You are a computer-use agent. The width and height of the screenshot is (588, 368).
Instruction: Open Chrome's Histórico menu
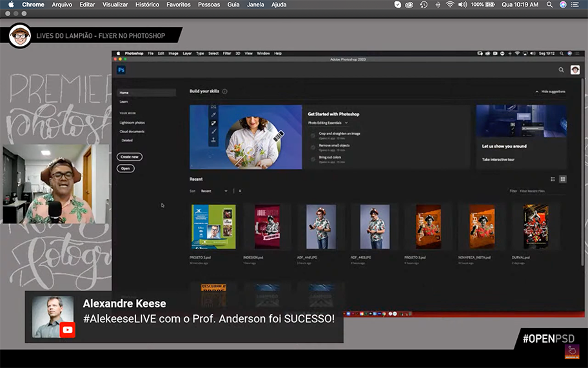[147, 5]
